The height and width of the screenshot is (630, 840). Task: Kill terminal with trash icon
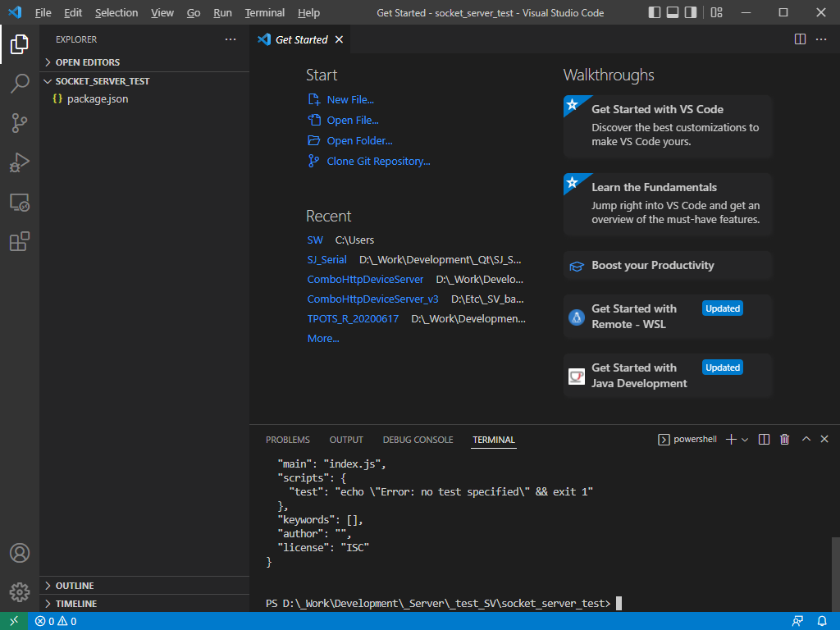point(784,440)
